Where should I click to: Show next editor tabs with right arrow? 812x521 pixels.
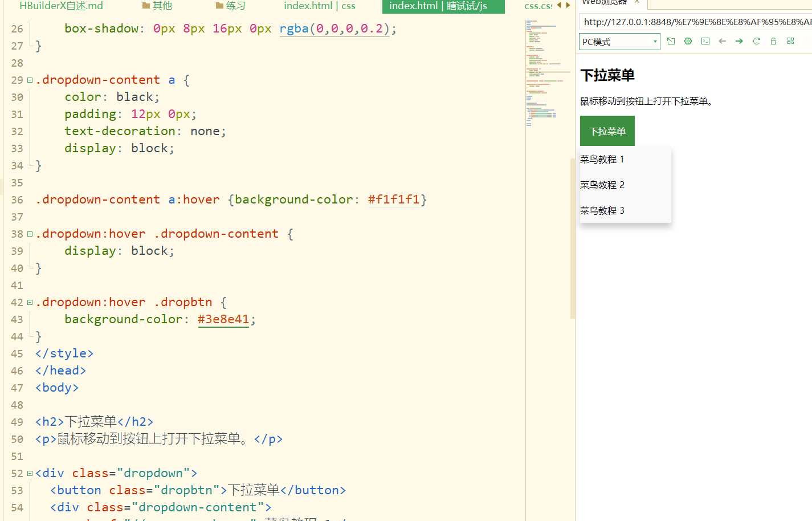tap(568, 5)
